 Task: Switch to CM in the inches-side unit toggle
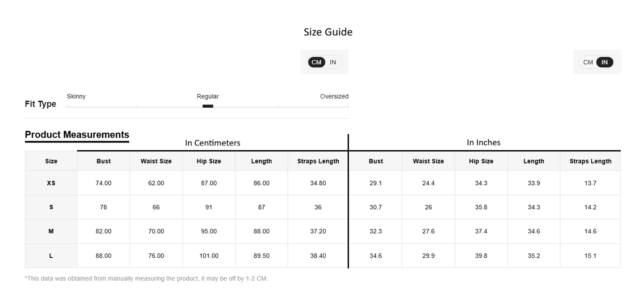click(588, 62)
